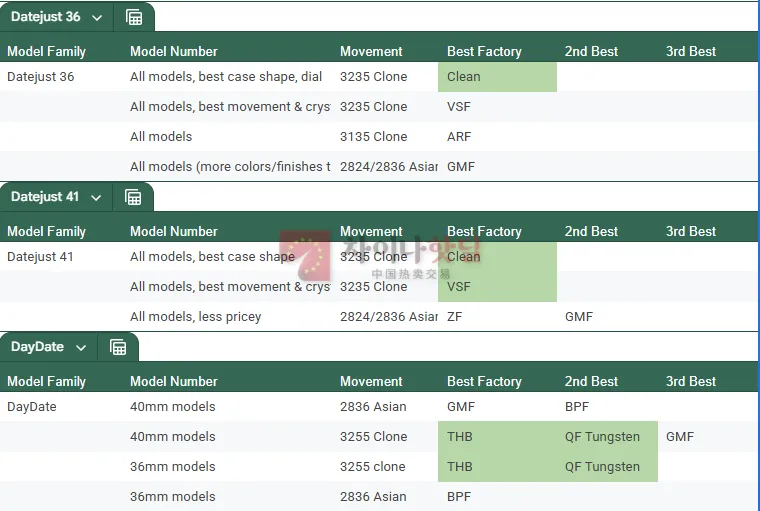Image resolution: width=760 pixels, height=511 pixels.
Task: Expand the Datejust 41 table name dropdown
Action: pos(96,198)
